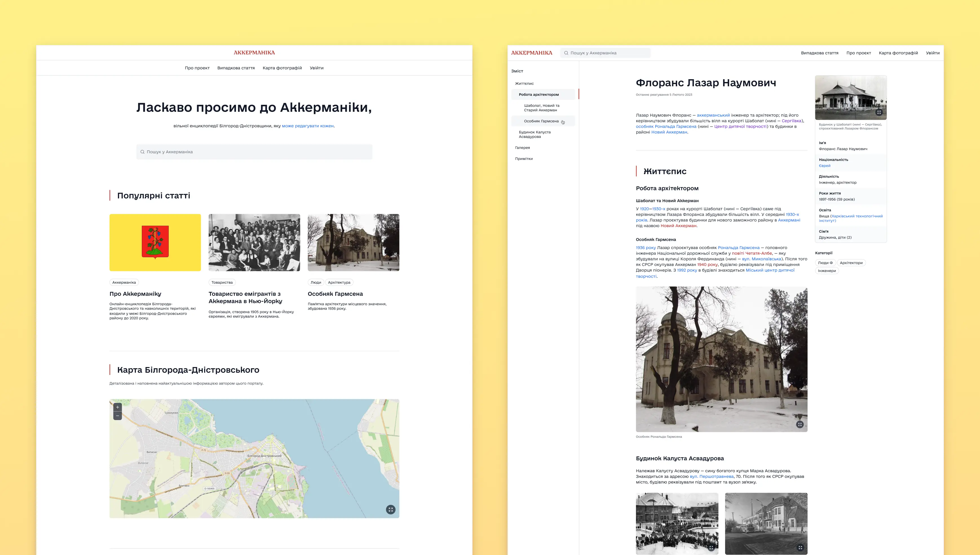The width and height of the screenshot is (980, 555).
Task: Select the Архітектори category tag
Action: pyautogui.click(x=851, y=263)
